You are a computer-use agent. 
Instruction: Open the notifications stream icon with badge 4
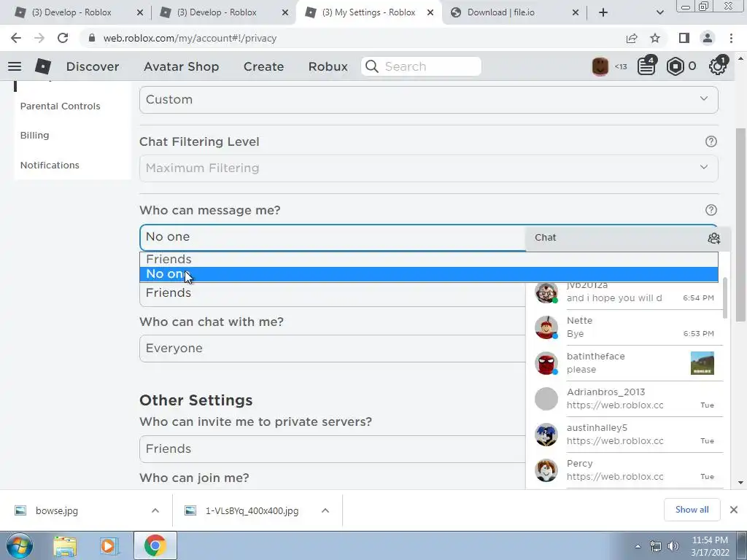click(x=646, y=66)
